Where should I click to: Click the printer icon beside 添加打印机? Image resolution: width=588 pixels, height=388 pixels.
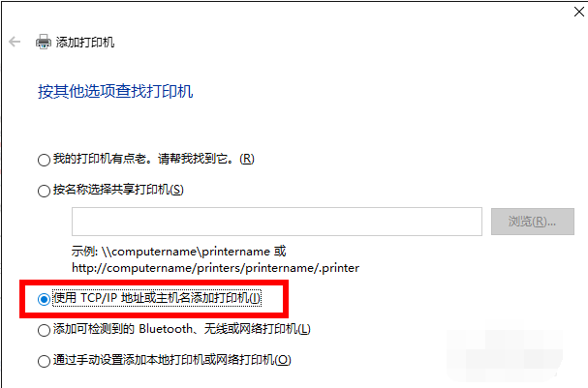pyautogui.click(x=44, y=42)
